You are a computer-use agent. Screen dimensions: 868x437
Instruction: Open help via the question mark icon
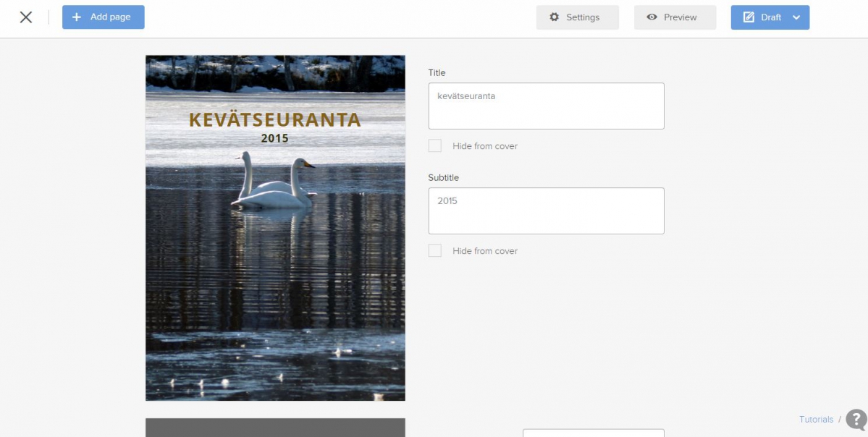tap(856, 420)
